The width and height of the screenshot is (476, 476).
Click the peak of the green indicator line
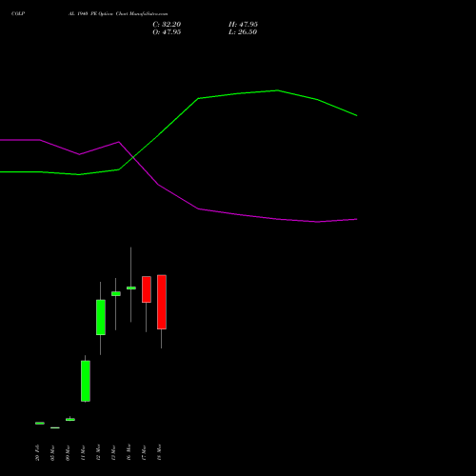click(277, 90)
